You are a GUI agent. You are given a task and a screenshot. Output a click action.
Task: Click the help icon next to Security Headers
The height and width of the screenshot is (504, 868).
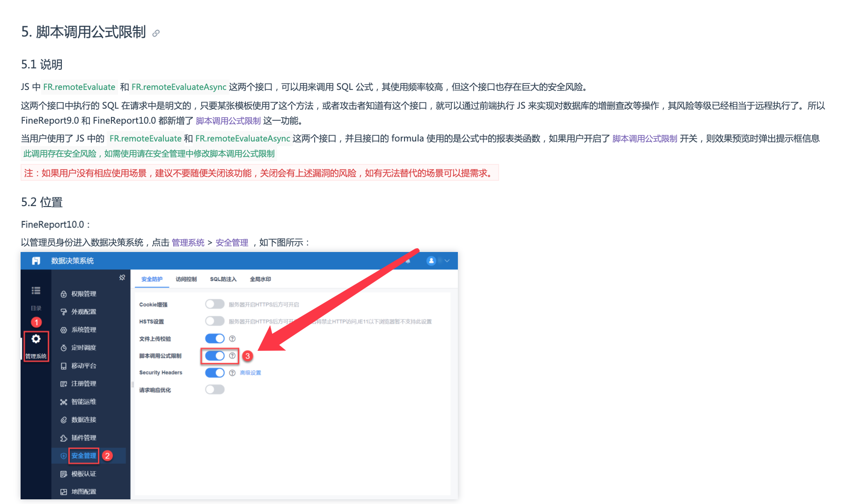[x=232, y=373]
